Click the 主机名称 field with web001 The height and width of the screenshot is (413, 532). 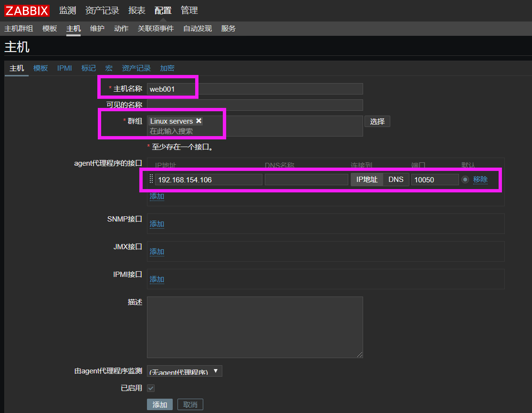[255, 89]
